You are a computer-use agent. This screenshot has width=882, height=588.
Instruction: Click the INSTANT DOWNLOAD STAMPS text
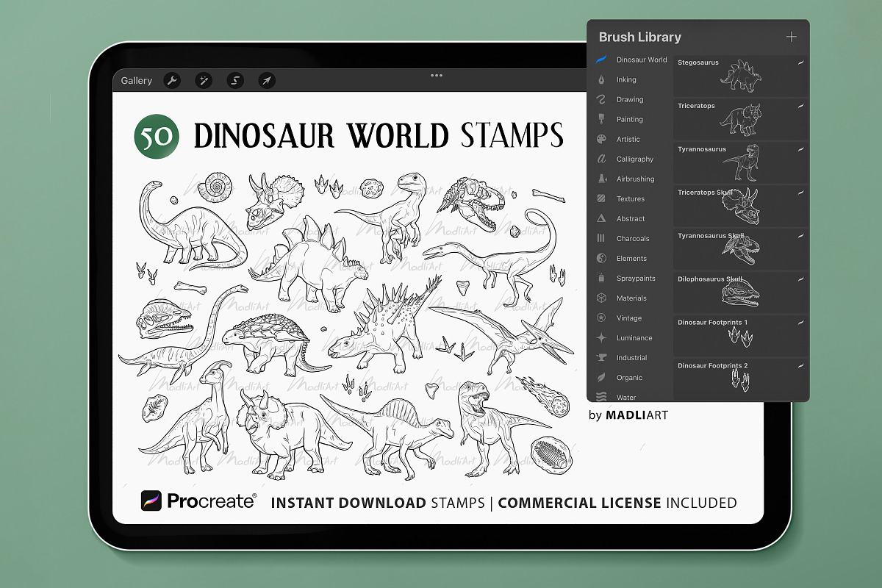pos(378,503)
